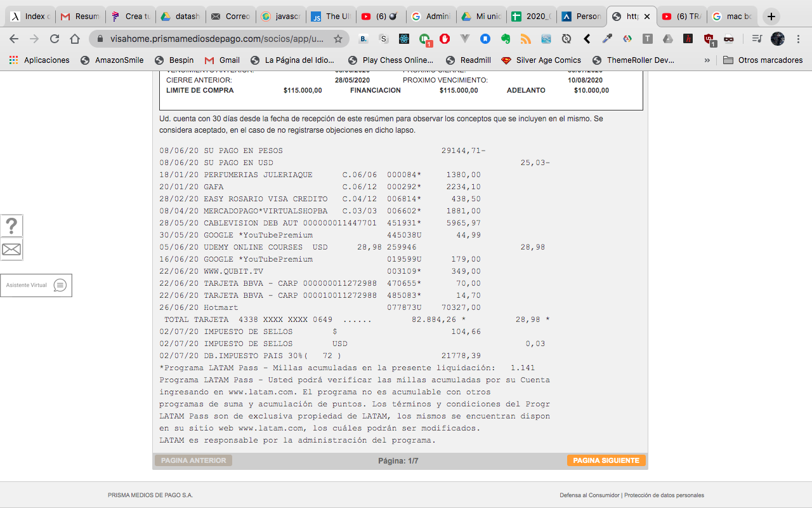This screenshot has height=508, width=812.
Task: Click the RSS feed extension icon
Action: 526,39
